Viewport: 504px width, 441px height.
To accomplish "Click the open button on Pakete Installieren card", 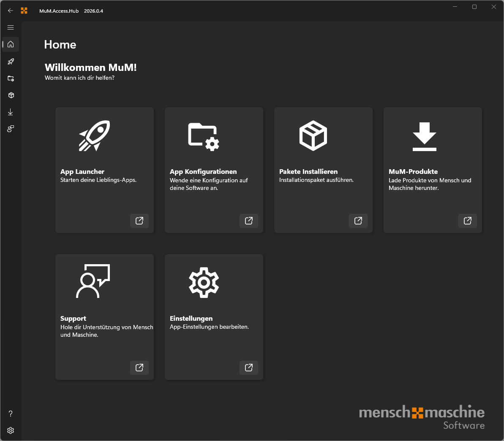I will [x=358, y=221].
